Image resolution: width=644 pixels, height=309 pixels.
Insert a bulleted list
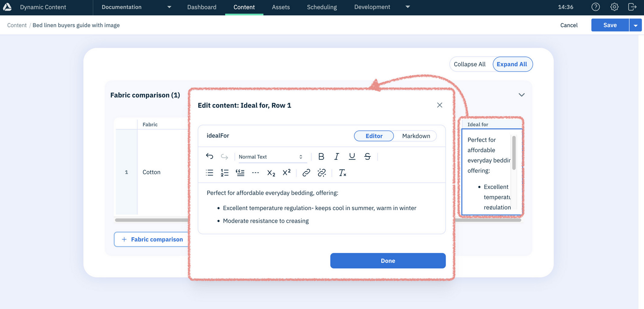(209, 173)
